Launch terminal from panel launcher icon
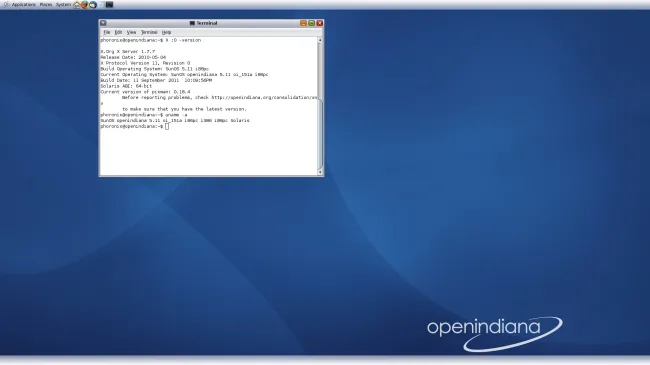 click(x=109, y=5)
